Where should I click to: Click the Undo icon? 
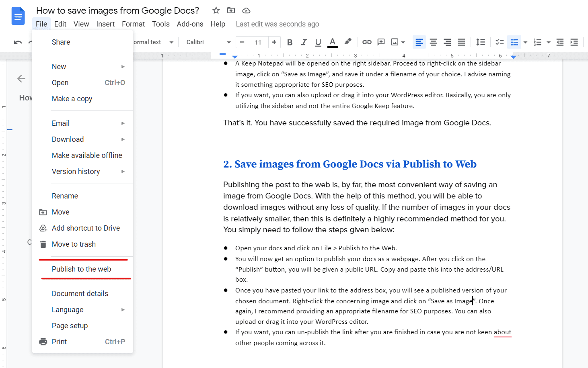(x=17, y=42)
